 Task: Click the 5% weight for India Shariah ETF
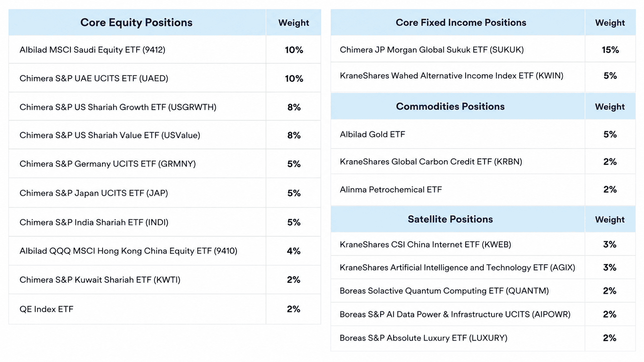(294, 222)
